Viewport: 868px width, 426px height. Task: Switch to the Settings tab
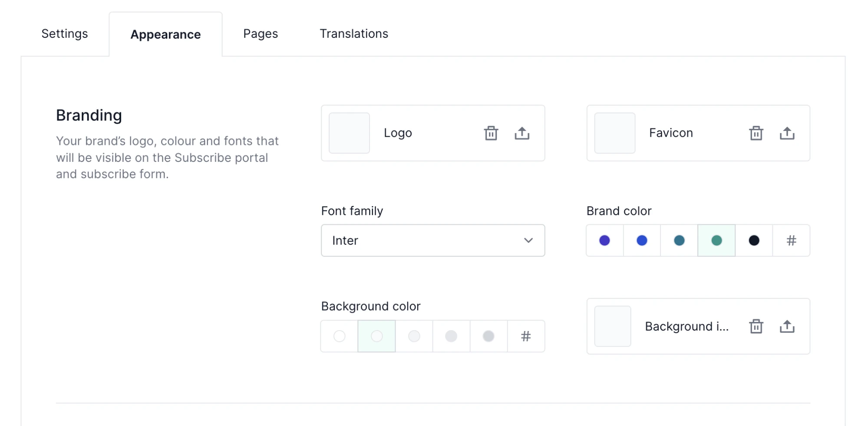tap(65, 34)
